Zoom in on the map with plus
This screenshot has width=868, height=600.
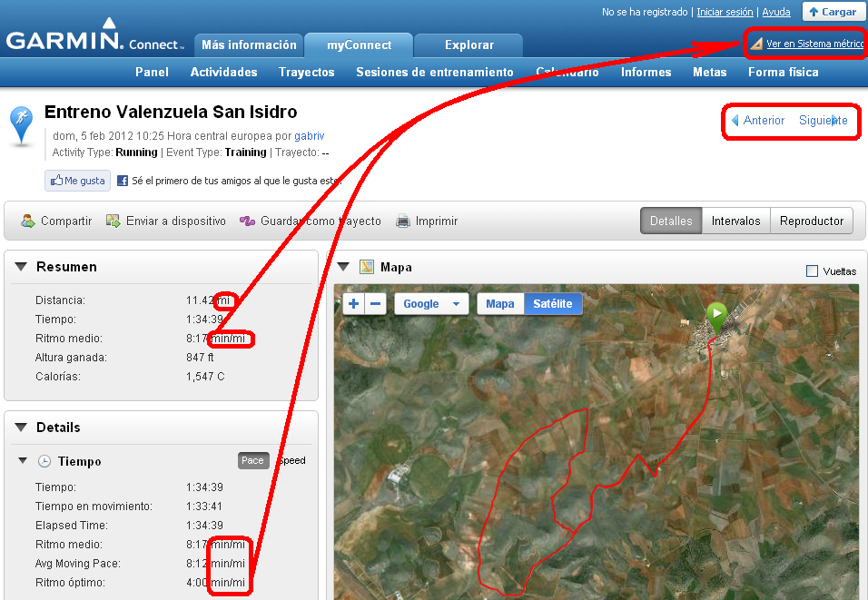pyautogui.click(x=354, y=304)
